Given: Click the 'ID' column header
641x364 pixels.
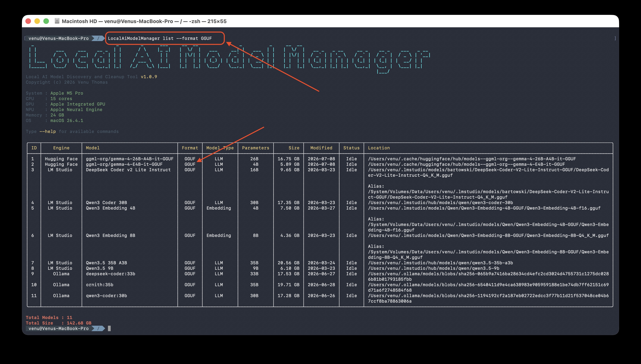Looking at the screenshot, I should click(34, 148).
